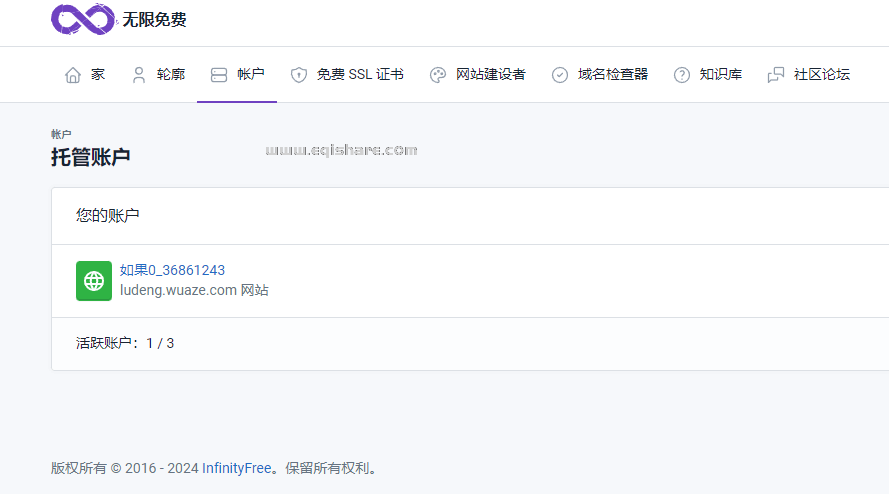Click the 版权所有 © 2016 - 2024 text
Viewport: 889px width, 494px height.
[124, 468]
